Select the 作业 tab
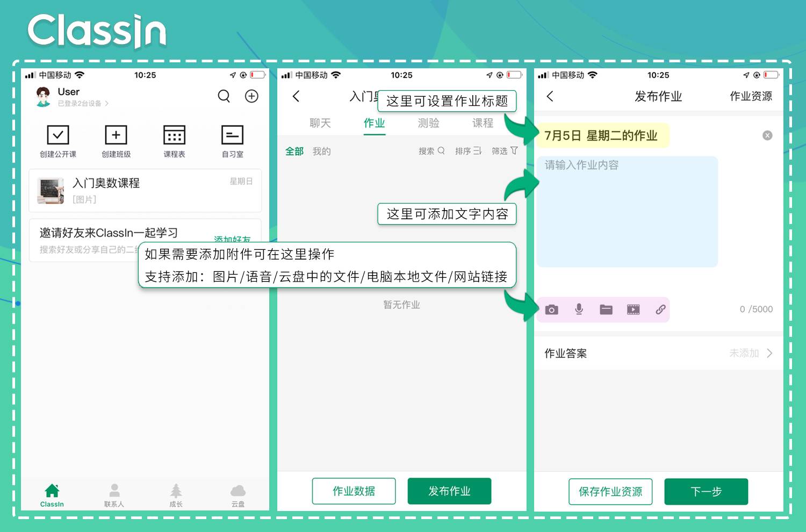The image size is (806, 532). [375, 123]
